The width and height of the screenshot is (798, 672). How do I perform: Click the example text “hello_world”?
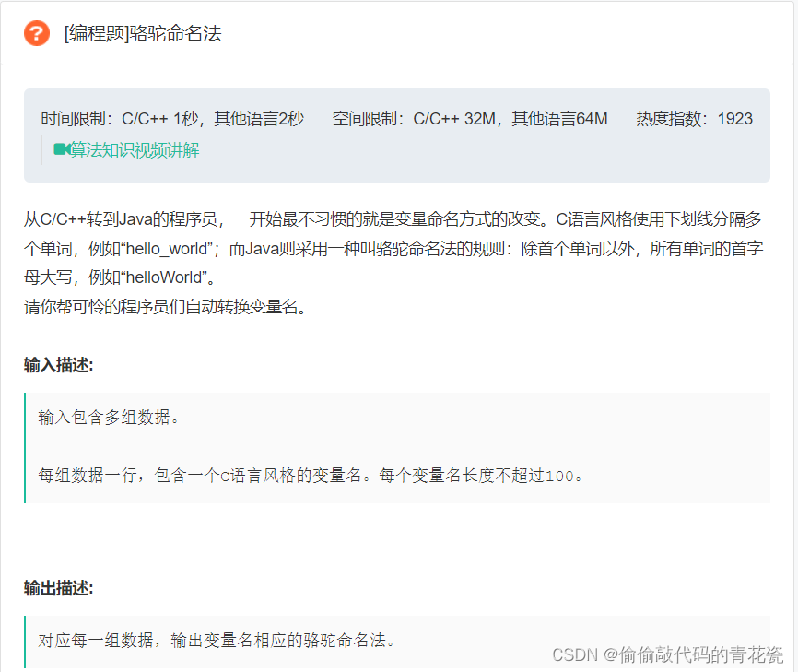(x=166, y=249)
